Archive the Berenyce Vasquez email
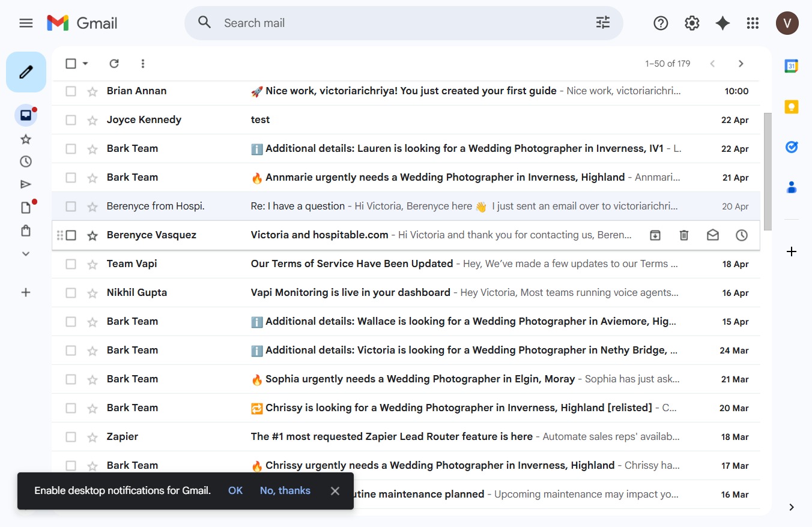 pyautogui.click(x=655, y=235)
